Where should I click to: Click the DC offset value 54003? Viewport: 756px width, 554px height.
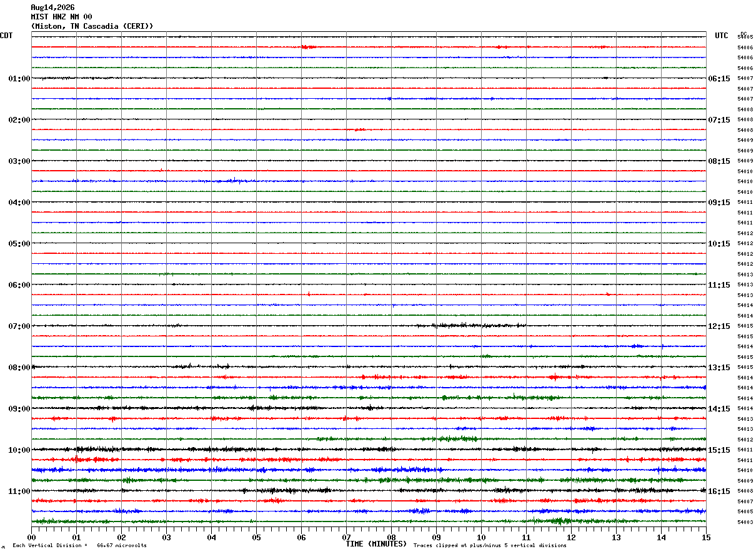tap(745, 522)
